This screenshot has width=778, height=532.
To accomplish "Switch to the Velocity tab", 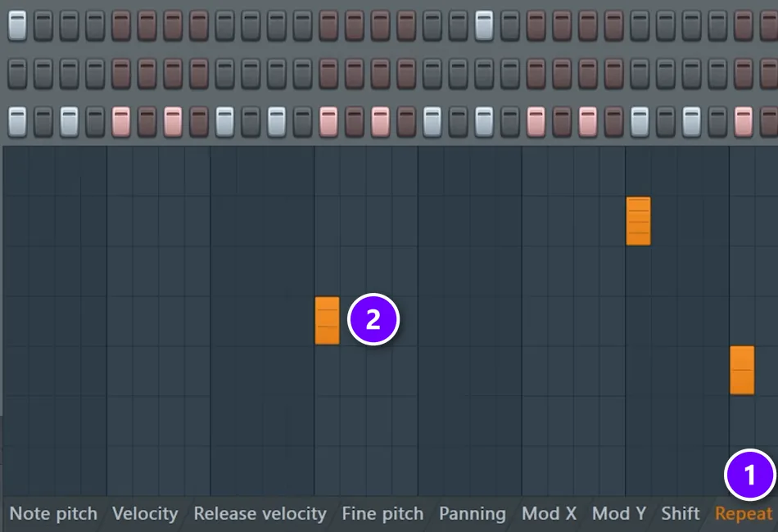I will 145,514.
